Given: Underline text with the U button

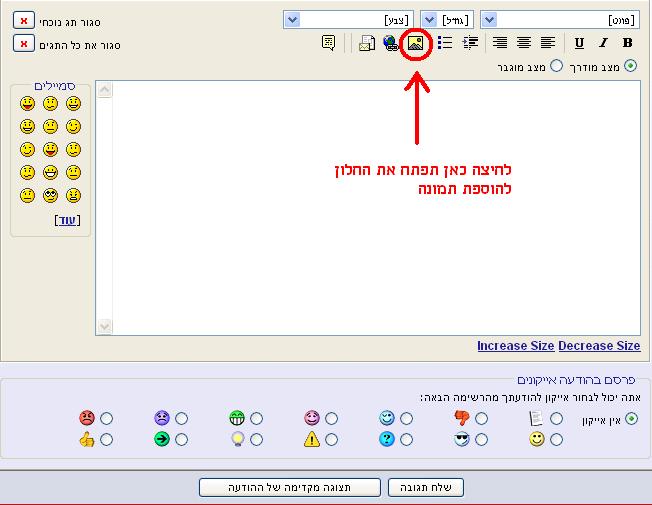Looking at the screenshot, I should point(579,43).
